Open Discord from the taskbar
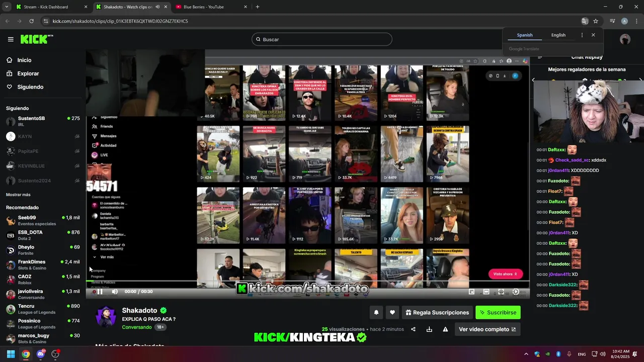644x362 pixels. (41, 354)
